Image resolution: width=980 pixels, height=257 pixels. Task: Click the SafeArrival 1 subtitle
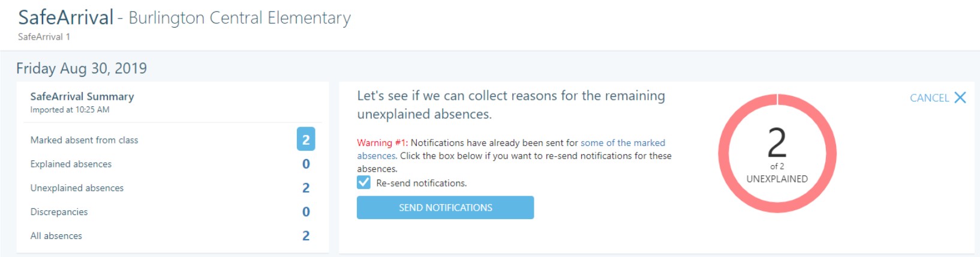coord(44,37)
